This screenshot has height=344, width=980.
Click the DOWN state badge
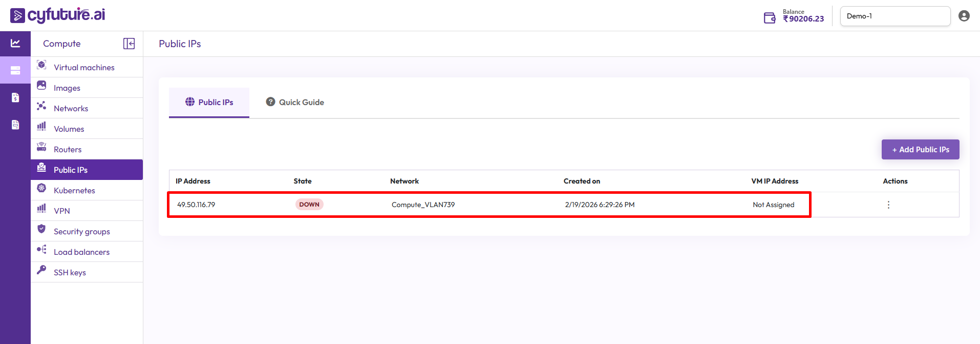309,205
